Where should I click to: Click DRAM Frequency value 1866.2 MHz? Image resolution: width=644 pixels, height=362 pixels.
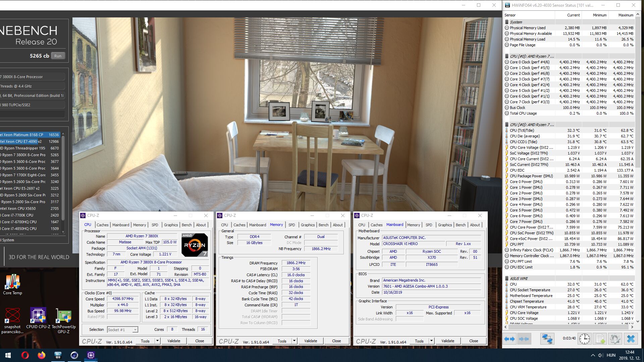click(296, 263)
